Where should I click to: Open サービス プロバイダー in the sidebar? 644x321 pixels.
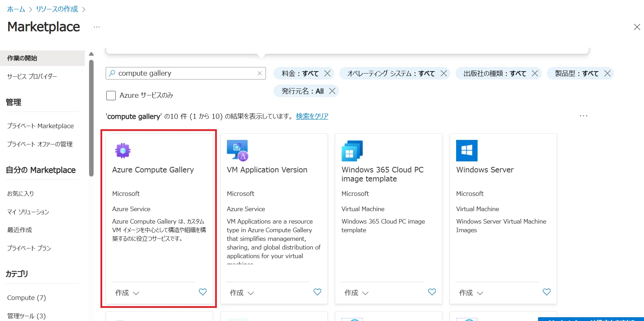click(x=32, y=76)
